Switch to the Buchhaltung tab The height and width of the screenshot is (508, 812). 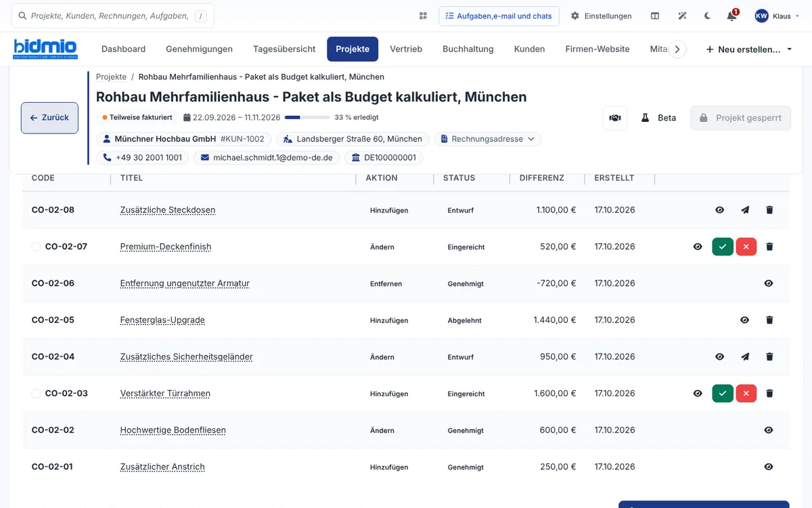[468, 49]
